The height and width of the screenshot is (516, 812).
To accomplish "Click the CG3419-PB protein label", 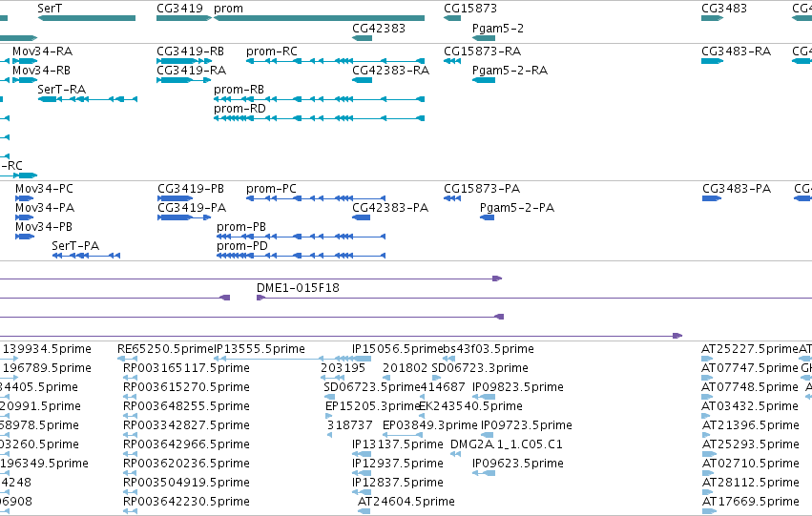I will point(191,189).
